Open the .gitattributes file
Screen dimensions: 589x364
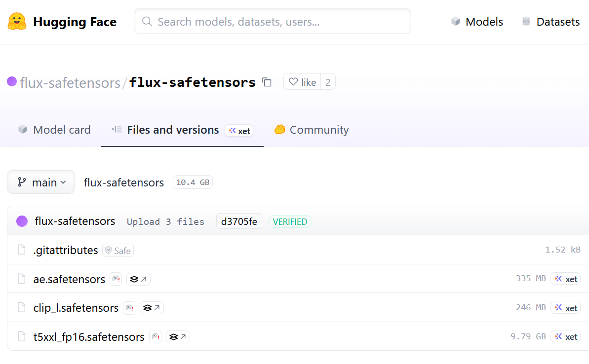(x=66, y=251)
